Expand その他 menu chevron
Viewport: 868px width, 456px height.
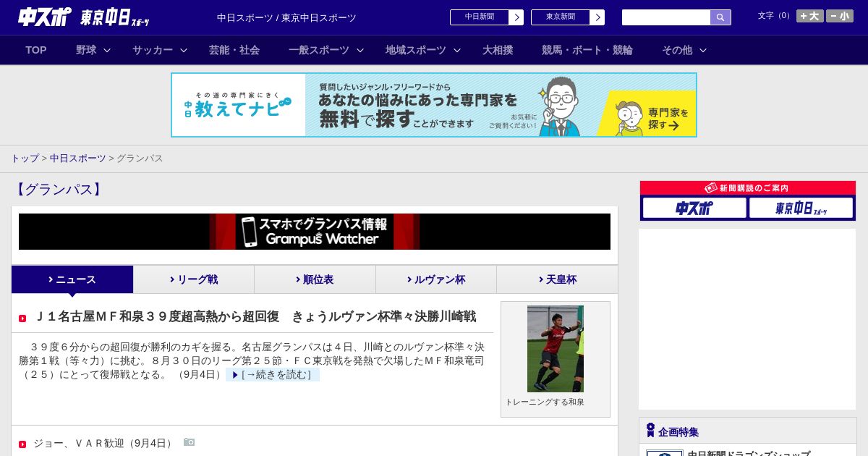click(703, 51)
